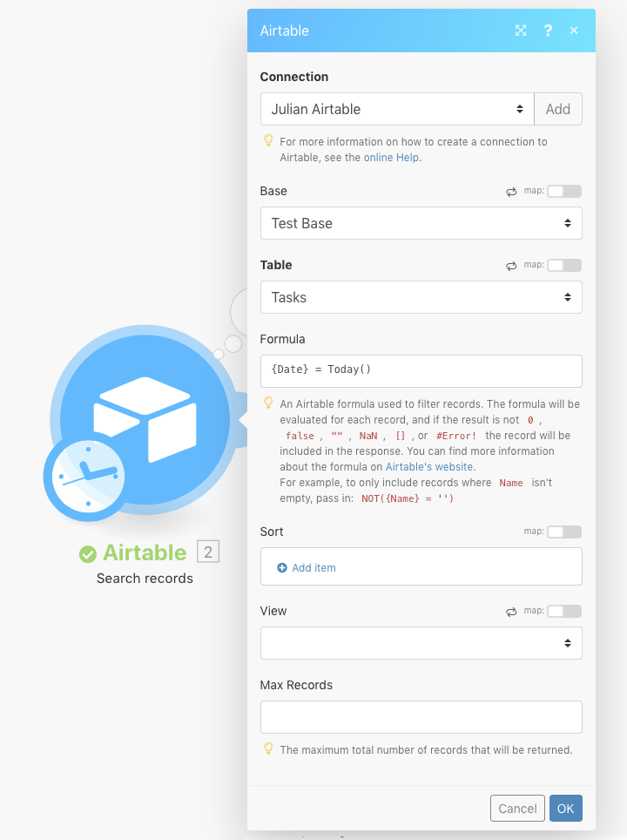Click the Airtable dialog header title
This screenshot has height=840, width=627.
tap(284, 31)
